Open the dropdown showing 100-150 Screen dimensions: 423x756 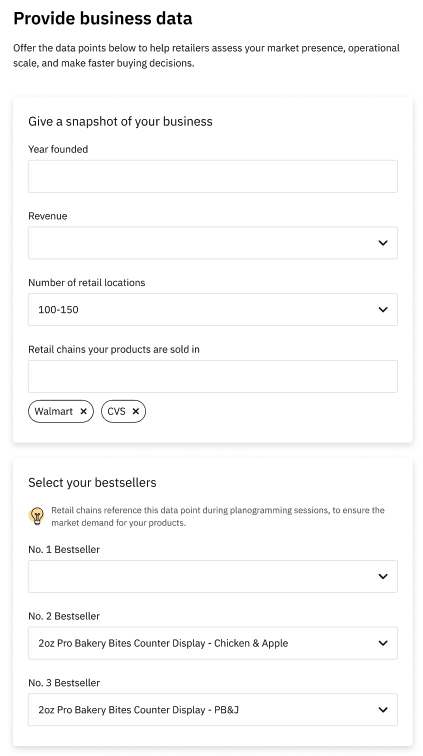(x=213, y=310)
